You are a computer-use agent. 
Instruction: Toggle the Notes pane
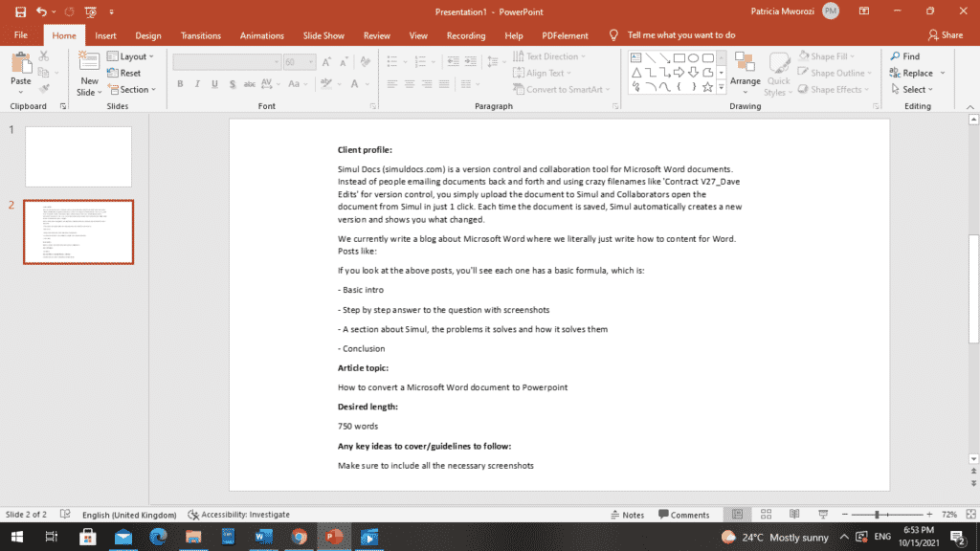pyautogui.click(x=628, y=515)
